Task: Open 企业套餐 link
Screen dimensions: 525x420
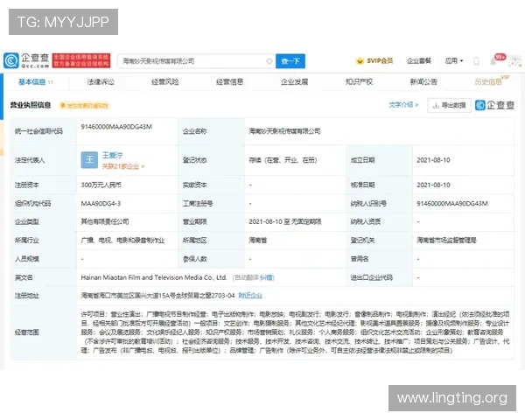Action: [x=419, y=61]
